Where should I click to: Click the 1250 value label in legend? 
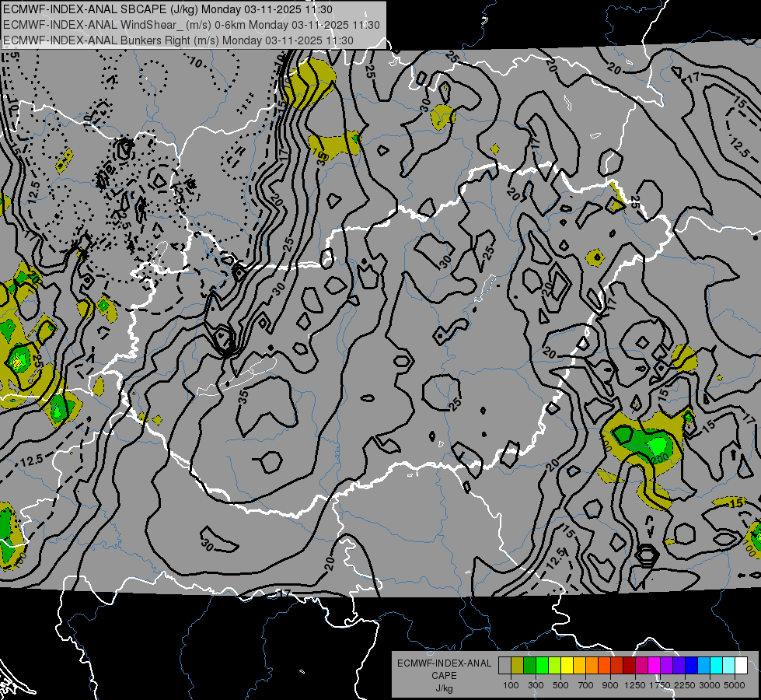click(x=635, y=685)
